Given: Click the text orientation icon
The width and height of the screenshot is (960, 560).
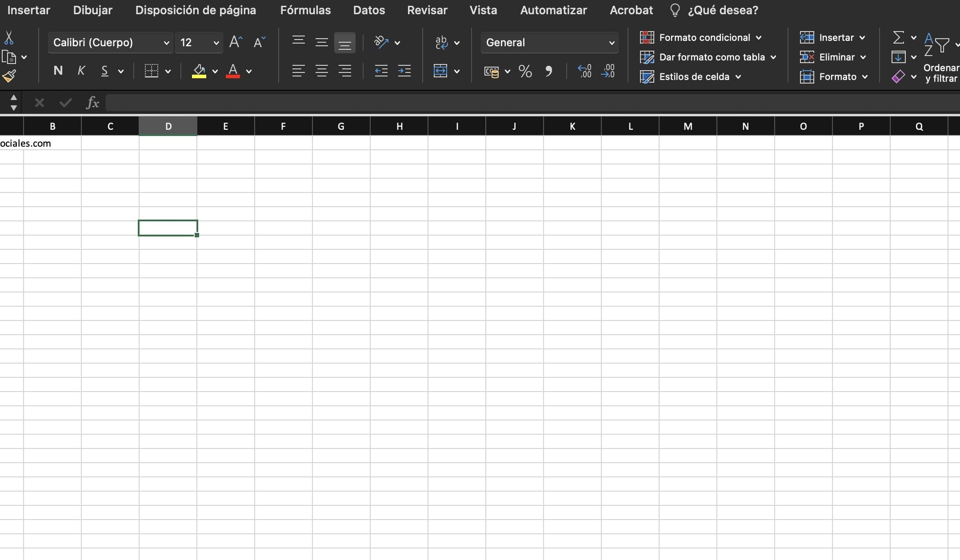Looking at the screenshot, I should click(x=381, y=42).
